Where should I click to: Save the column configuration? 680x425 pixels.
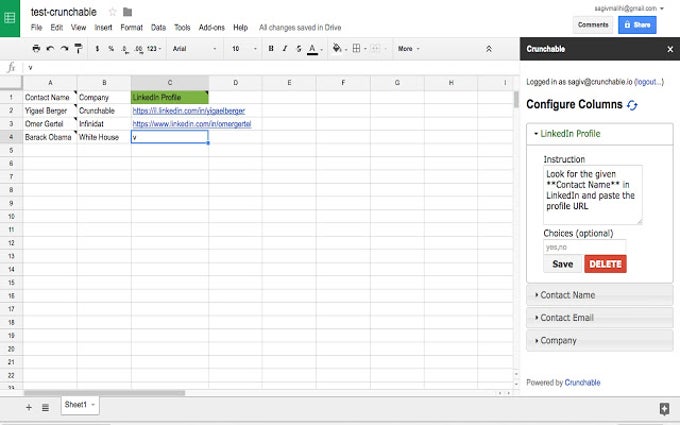click(562, 264)
